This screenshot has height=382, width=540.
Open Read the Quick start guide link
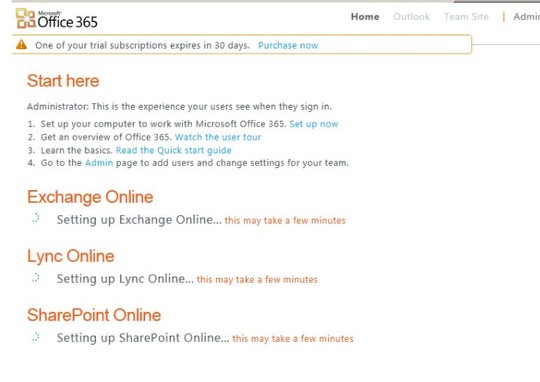pos(174,150)
